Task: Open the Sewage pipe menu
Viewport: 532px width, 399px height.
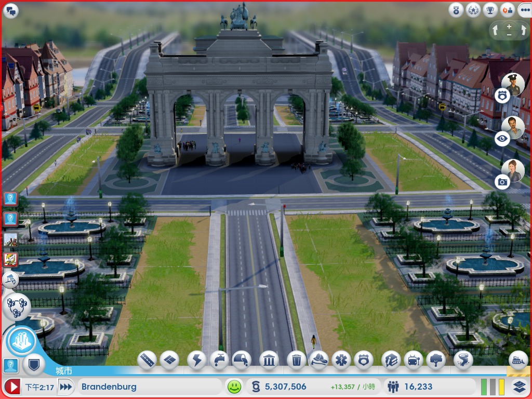Action: (242, 361)
